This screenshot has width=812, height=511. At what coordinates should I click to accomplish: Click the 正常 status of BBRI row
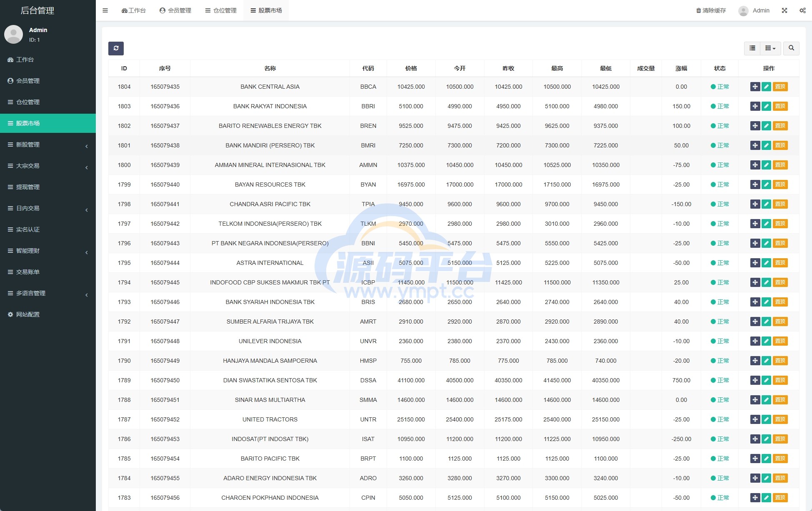click(720, 106)
